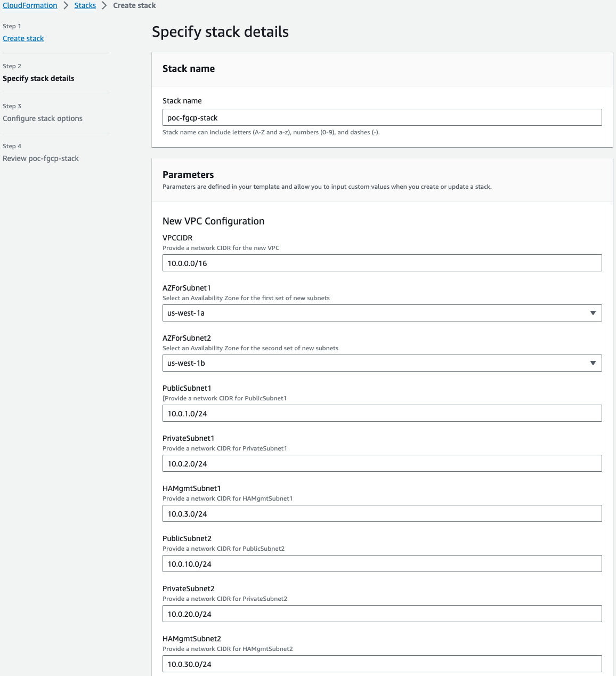This screenshot has width=616, height=676.
Task: Edit the HAMgmtSubnet1 CIDR field
Action: pyautogui.click(x=382, y=513)
